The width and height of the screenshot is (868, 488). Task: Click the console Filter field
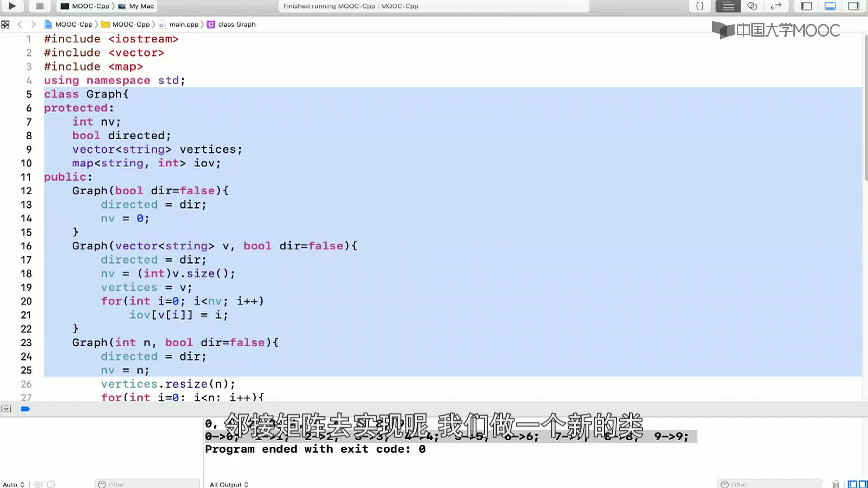pyautogui.click(x=769, y=484)
